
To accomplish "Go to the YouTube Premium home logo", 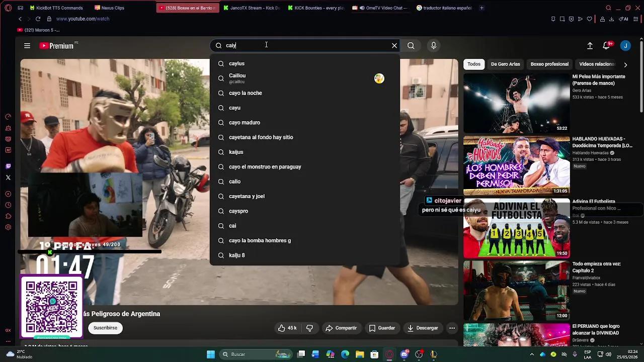I will pos(56,46).
